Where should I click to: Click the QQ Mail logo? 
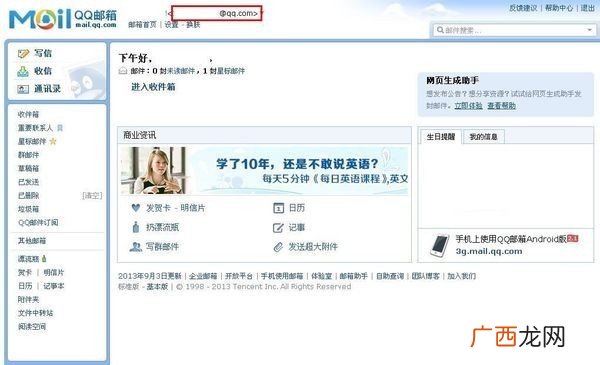[63, 18]
